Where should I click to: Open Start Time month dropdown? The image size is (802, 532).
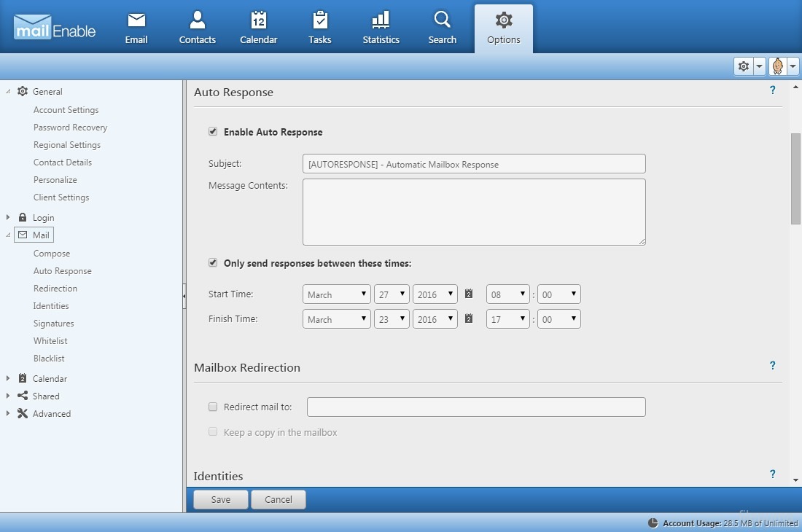coord(336,294)
